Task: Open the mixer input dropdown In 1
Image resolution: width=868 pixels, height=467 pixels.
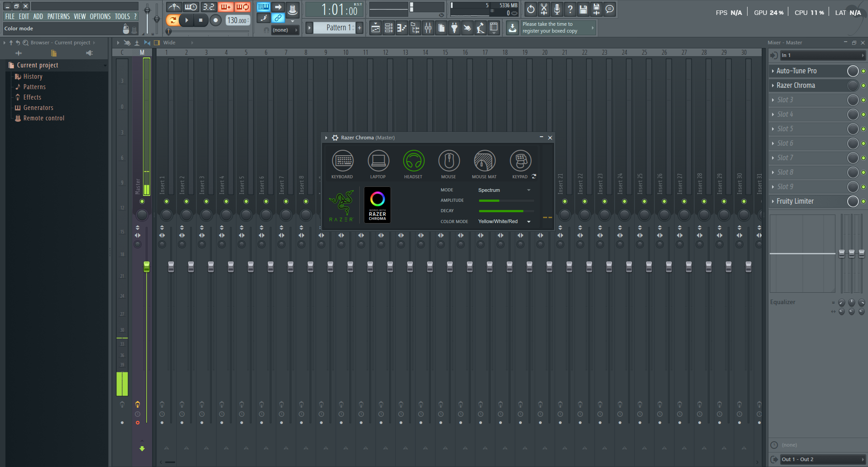Action: point(823,55)
